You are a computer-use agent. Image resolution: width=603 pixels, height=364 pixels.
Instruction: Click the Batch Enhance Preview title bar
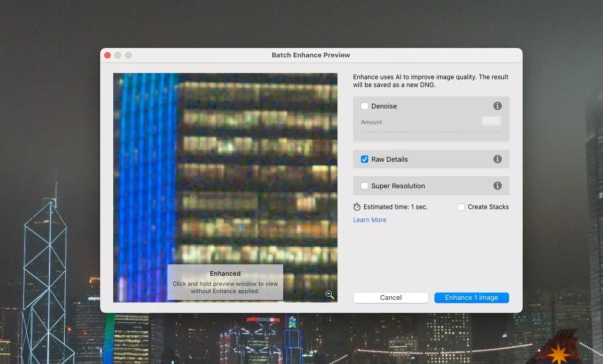[x=311, y=55]
